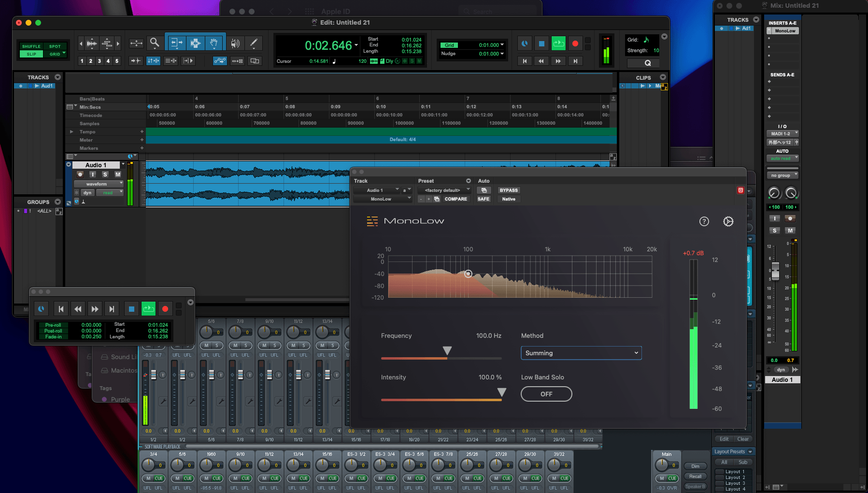Screen dimensions: 868x493
Task: Open the no group dropdown in Mix window
Action: point(783,175)
